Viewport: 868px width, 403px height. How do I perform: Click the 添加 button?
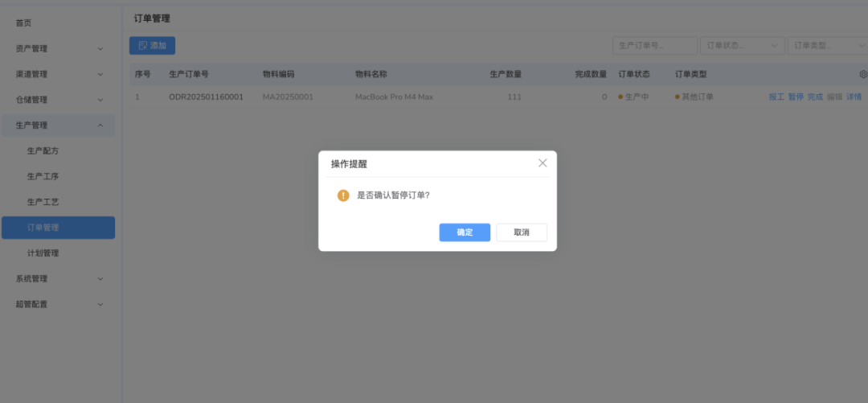[x=152, y=46]
